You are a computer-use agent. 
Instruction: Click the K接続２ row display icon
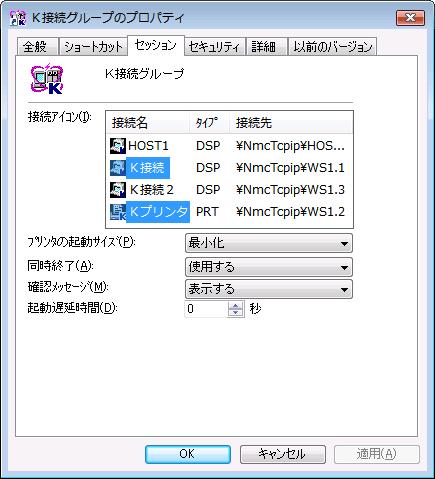(118, 190)
